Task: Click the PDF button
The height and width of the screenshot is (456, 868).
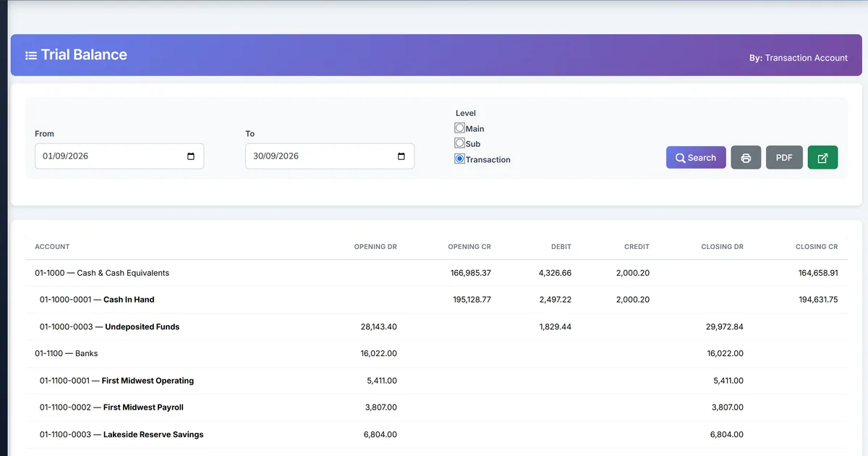Action: (x=784, y=158)
